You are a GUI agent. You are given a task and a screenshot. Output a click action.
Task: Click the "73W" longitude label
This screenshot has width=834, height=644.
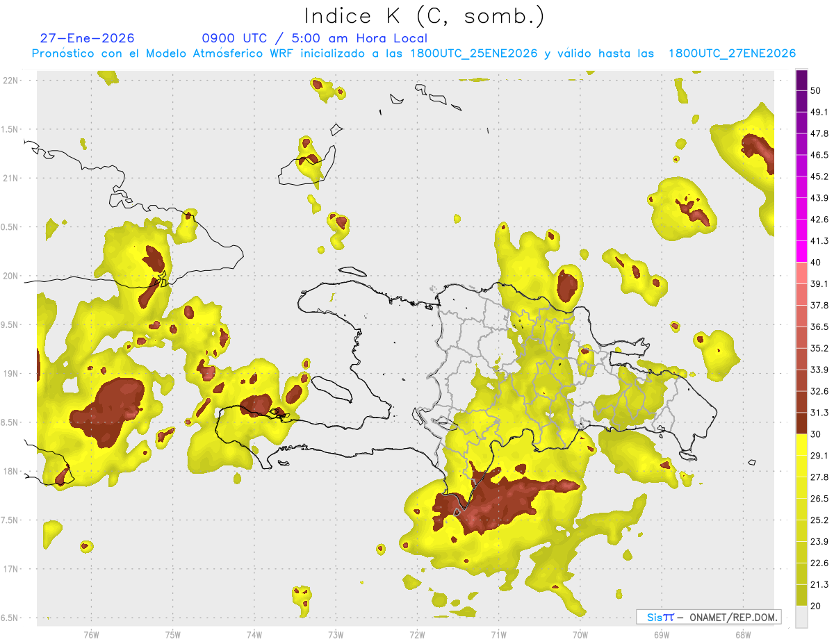[336, 634]
